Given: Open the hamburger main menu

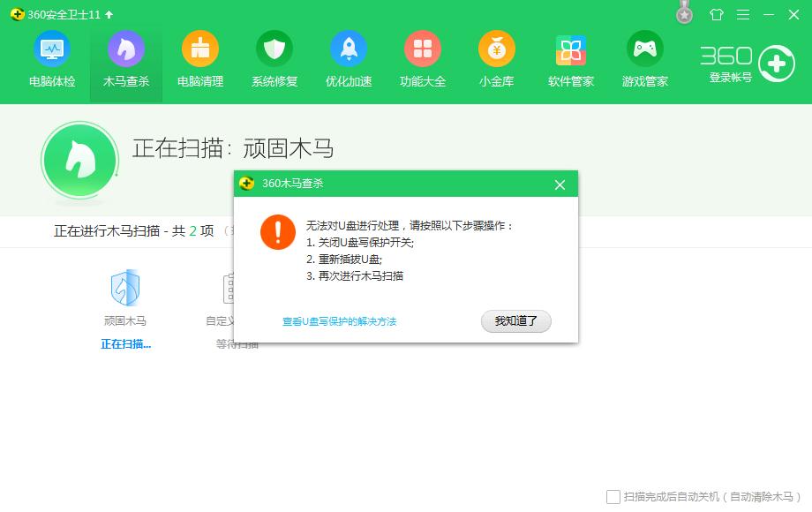Looking at the screenshot, I should [x=742, y=15].
